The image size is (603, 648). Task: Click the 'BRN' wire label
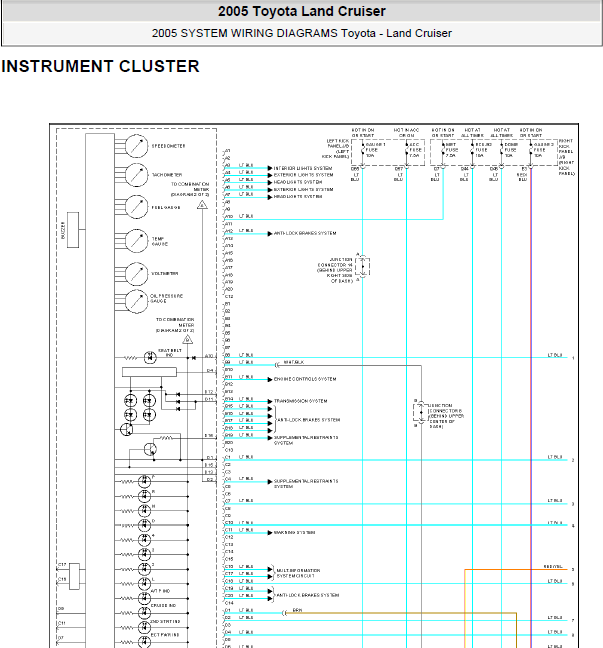(x=297, y=610)
